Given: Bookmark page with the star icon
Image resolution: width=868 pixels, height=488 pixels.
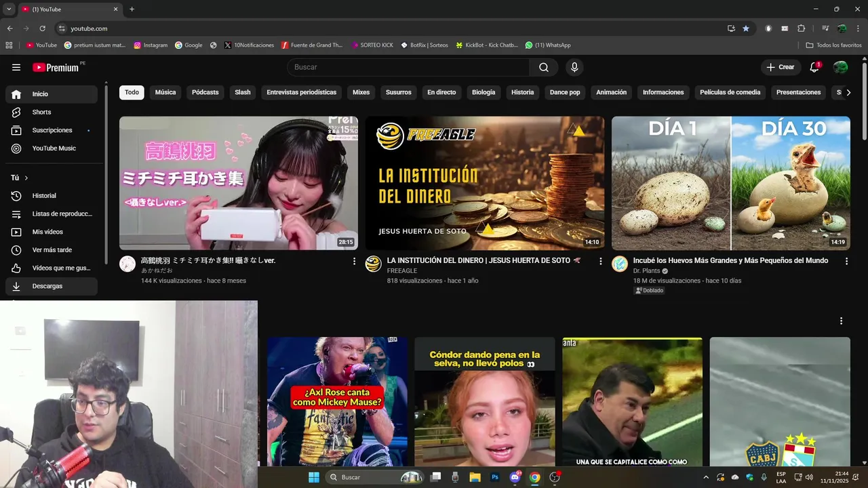Looking at the screenshot, I should pos(746,28).
